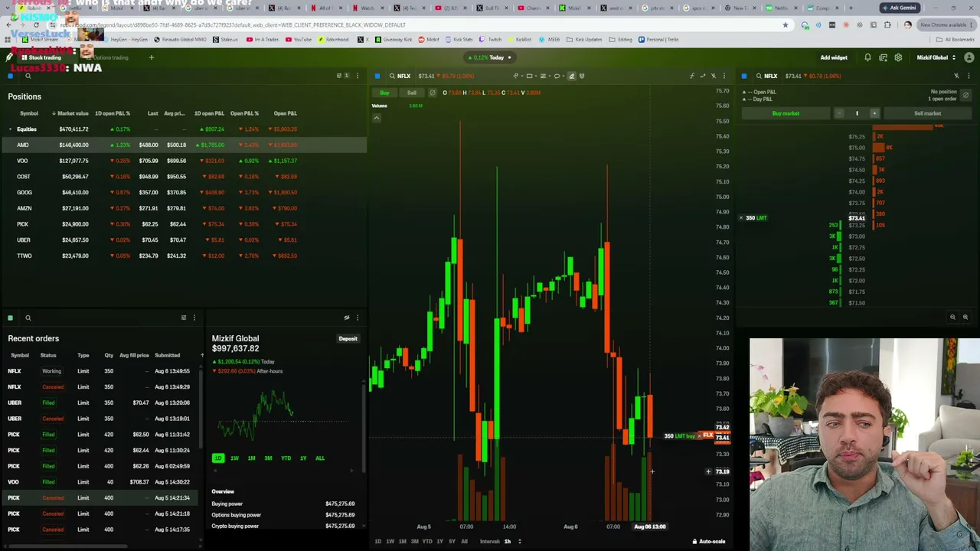Click the Sell market button
980x551 pixels.
pos(927,113)
